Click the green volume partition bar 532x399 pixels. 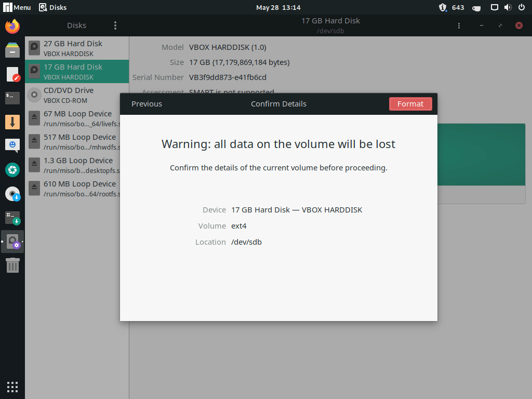(x=481, y=154)
